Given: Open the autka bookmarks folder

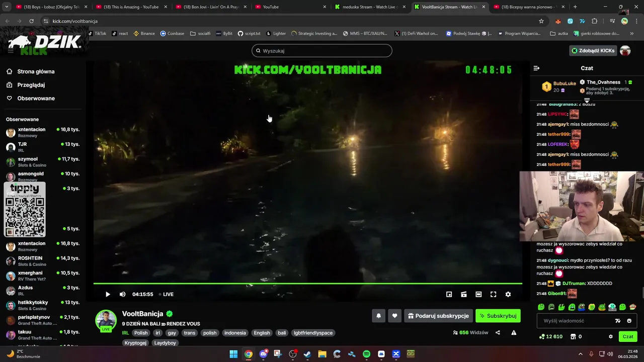Looking at the screenshot, I should click(559, 34).
